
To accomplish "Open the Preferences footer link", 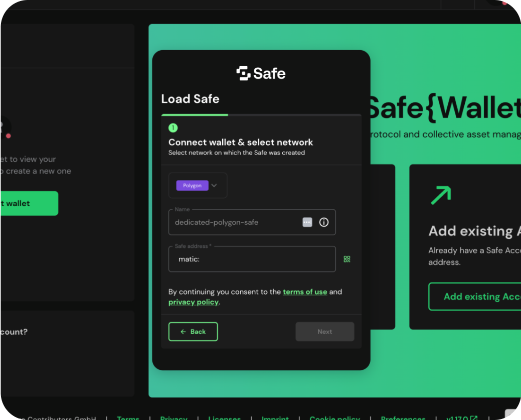I will (x=403, y=417).
